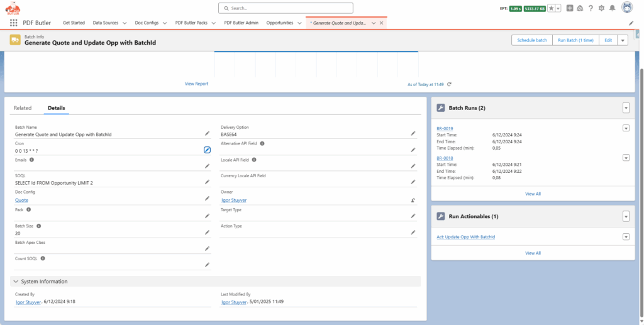Click the PDF Butler logo

(13, 8)
